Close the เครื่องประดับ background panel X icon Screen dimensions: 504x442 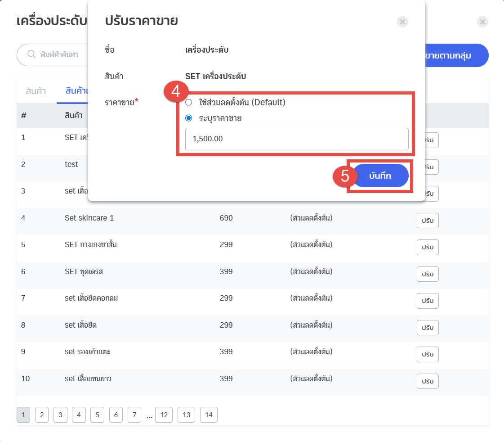(482, 22)
